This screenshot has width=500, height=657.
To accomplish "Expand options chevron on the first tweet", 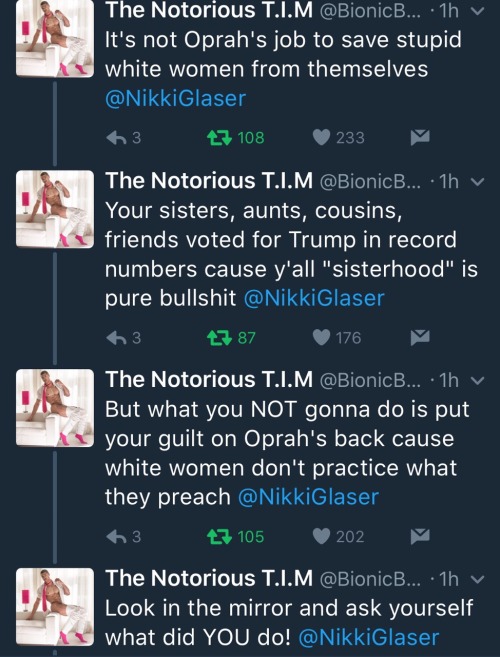I will pyautogui.click(x=478, y=11).
